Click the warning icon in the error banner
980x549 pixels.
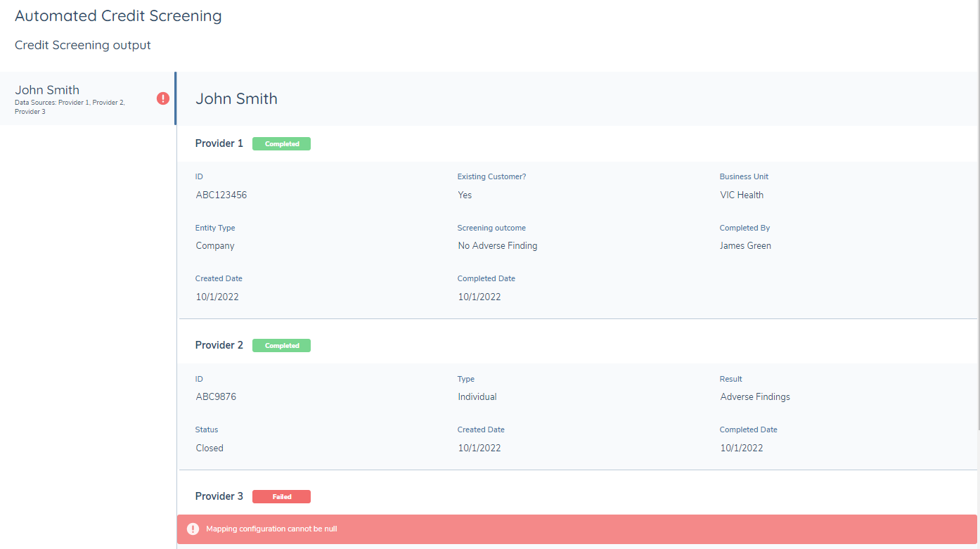[x=193, y=529]
